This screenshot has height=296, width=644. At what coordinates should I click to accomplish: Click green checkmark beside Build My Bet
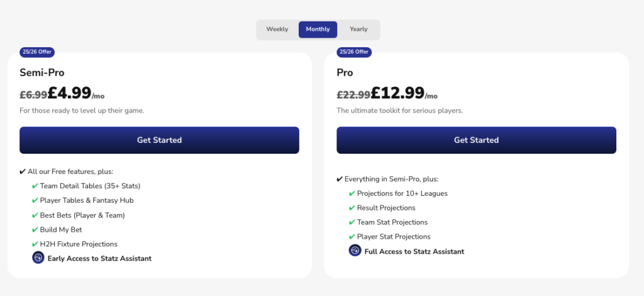35,229
